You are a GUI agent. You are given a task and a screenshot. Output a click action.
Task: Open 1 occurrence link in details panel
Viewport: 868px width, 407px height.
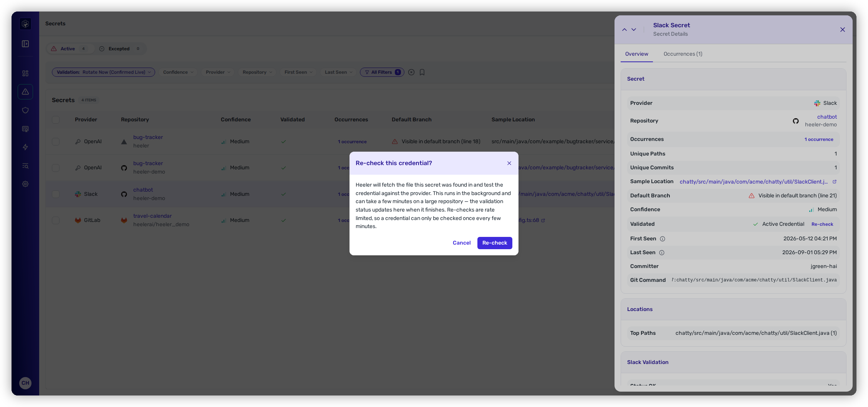coord(819,139)
